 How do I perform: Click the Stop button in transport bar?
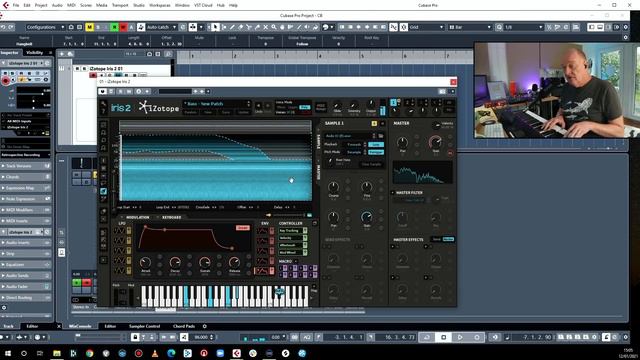443,337
